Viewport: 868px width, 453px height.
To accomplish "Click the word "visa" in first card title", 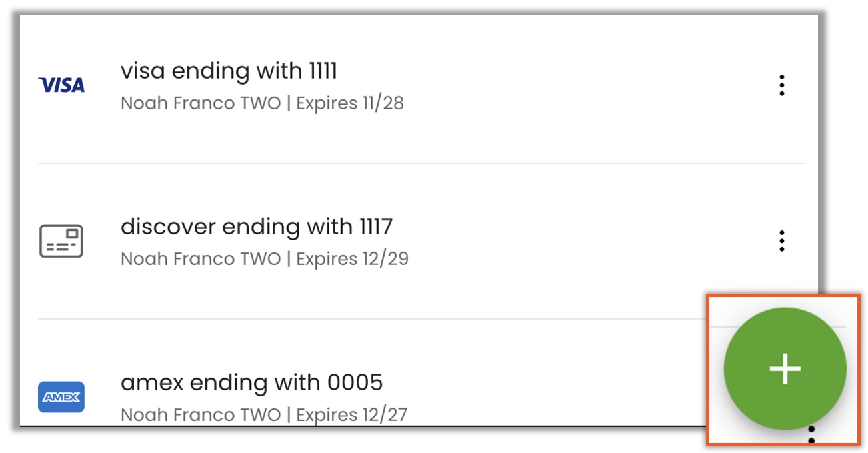I will click(143, 71).
